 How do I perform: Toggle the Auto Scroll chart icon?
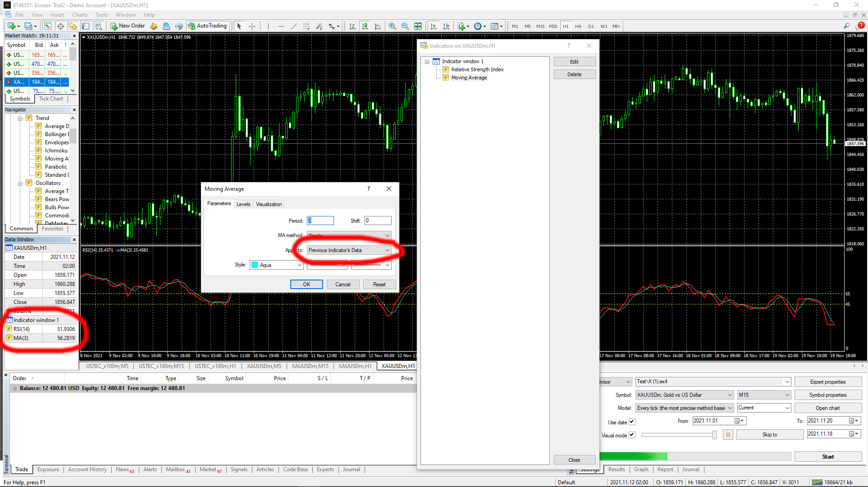click(x=434, y=26)
